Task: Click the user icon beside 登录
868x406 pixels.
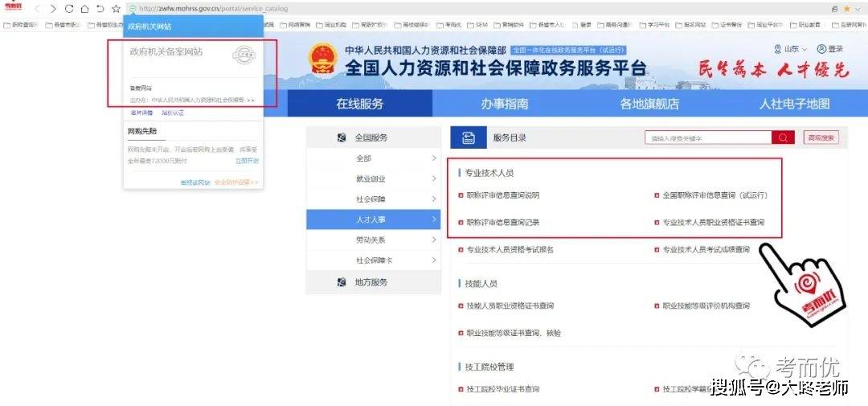Action: [821, 49]
